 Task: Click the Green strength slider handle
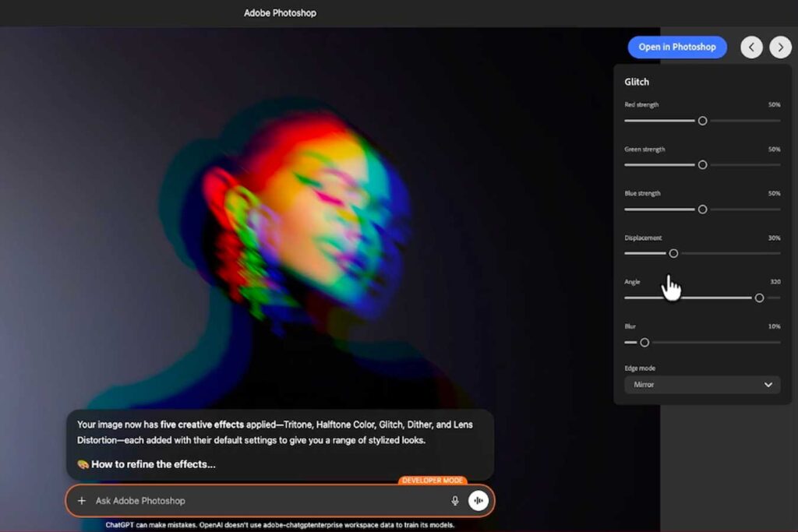(702, 165)
